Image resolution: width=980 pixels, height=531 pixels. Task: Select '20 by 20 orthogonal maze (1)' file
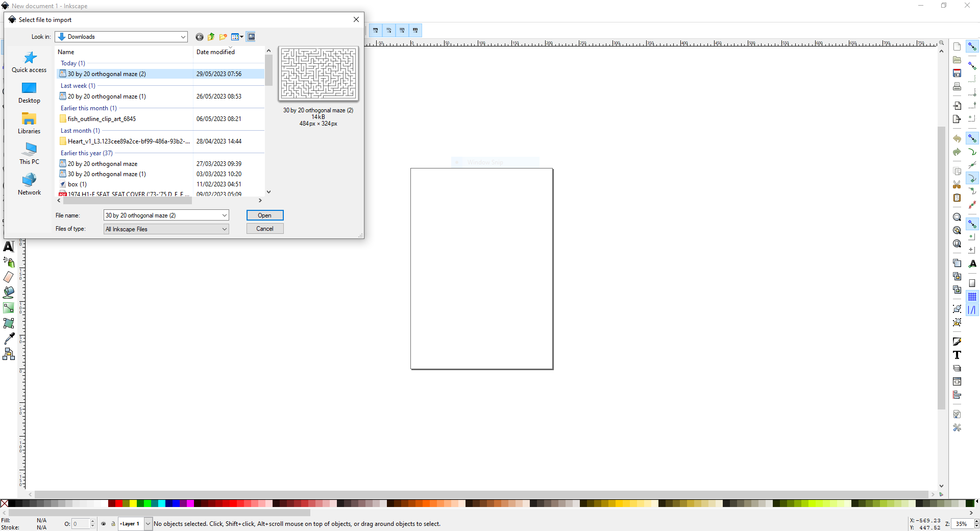[107, 96]
